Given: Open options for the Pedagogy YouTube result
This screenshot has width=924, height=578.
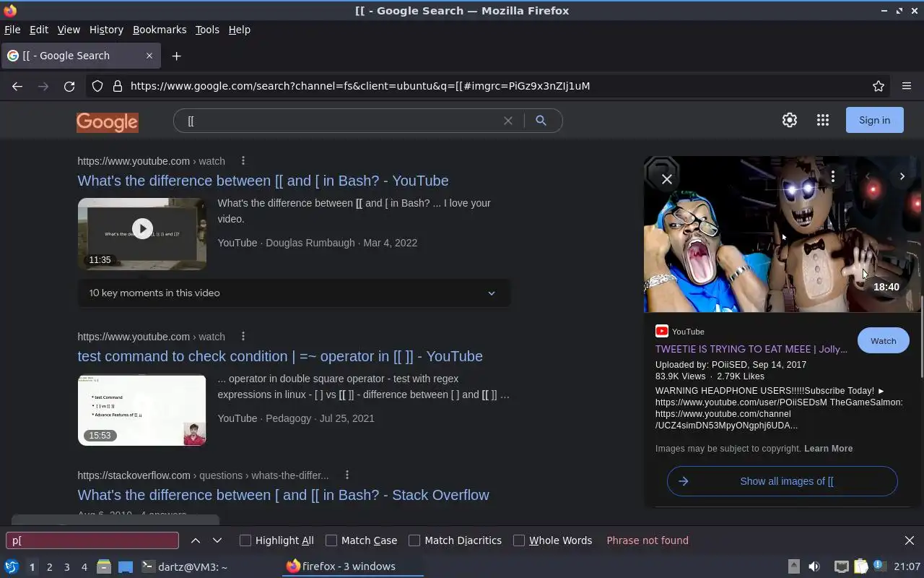Looking at the screenshot, I should pyautogui.click(x=243, y=337).
